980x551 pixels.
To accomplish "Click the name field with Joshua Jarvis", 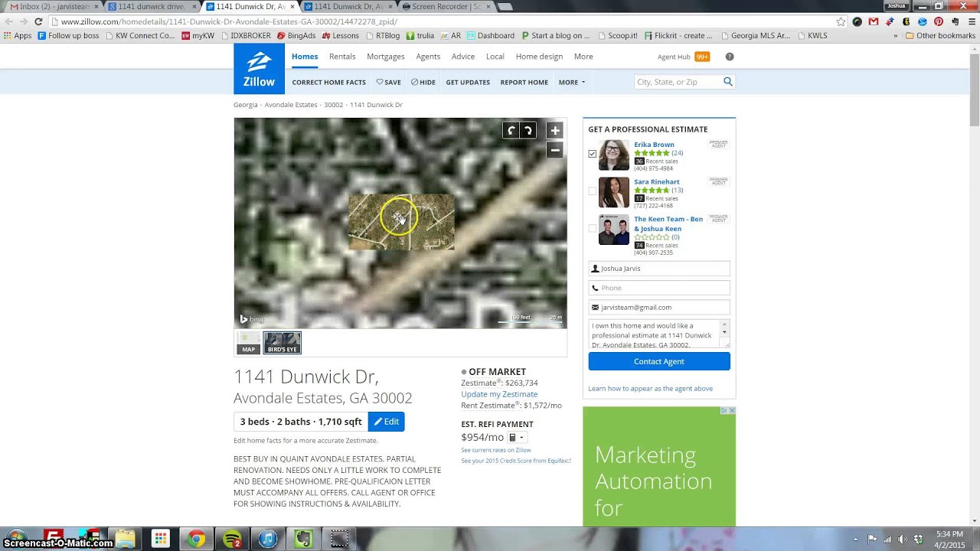I will (659, 269).
